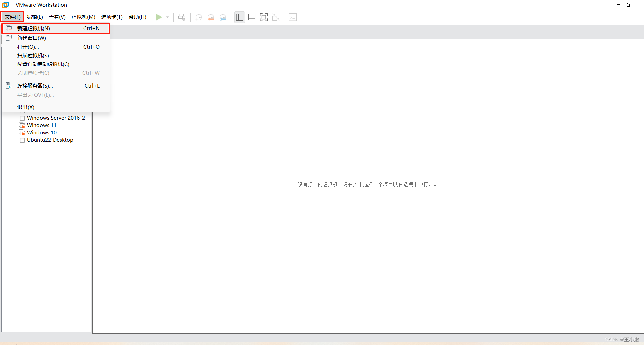Toggle the thumbnail bar view icon

point(252,17)
